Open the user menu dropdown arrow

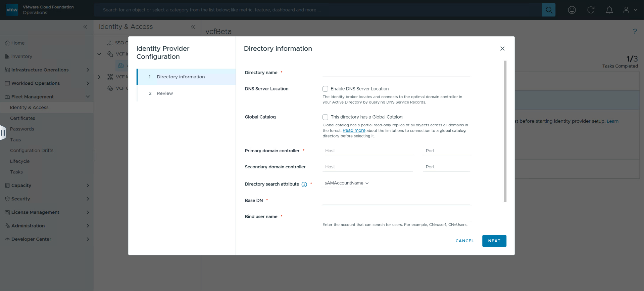(x=636, y=10)
